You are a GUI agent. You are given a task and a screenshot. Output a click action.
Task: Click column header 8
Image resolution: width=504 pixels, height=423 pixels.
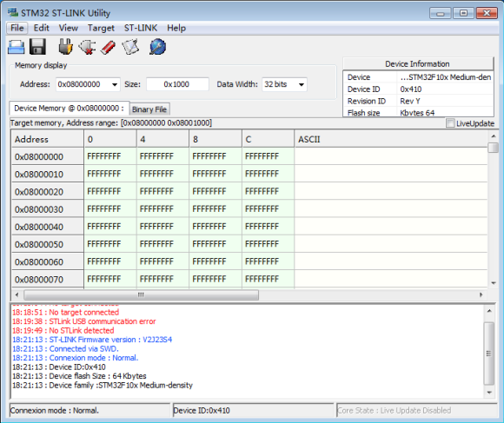coord(216,139)
